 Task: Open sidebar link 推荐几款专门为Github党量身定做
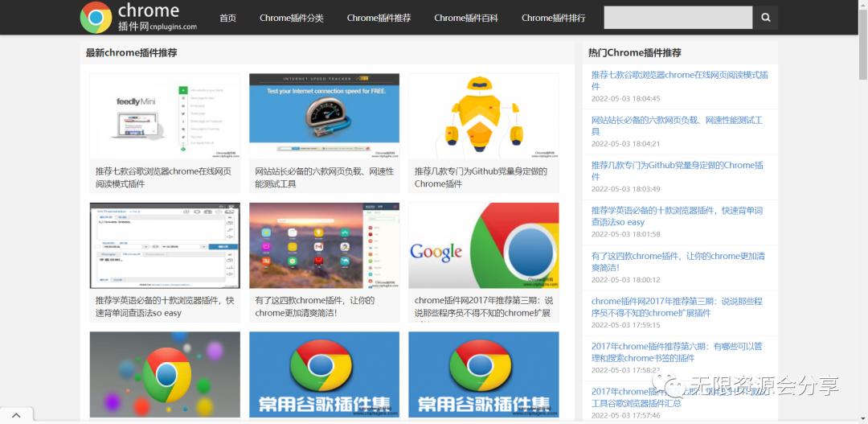click(x=677, y=171)
